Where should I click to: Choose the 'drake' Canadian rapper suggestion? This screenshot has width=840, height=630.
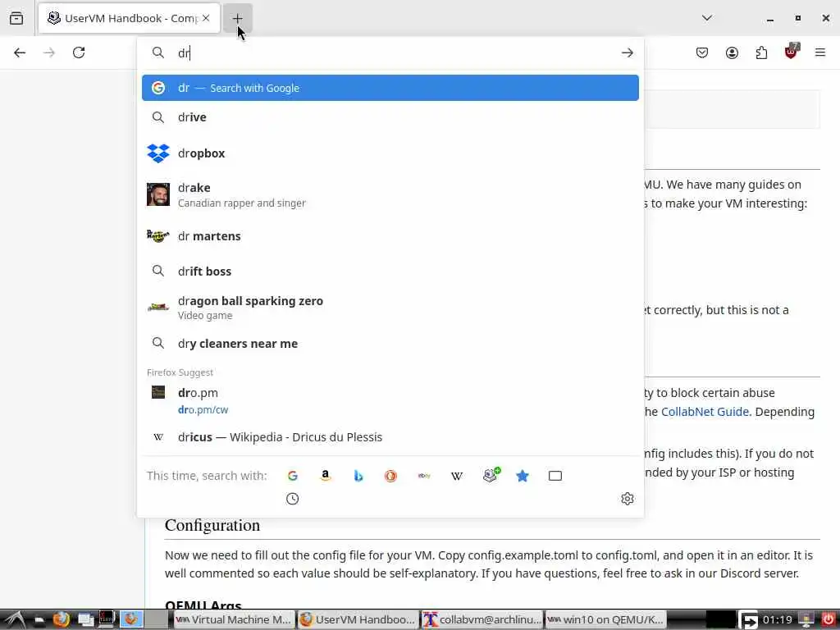coord(390,194)
